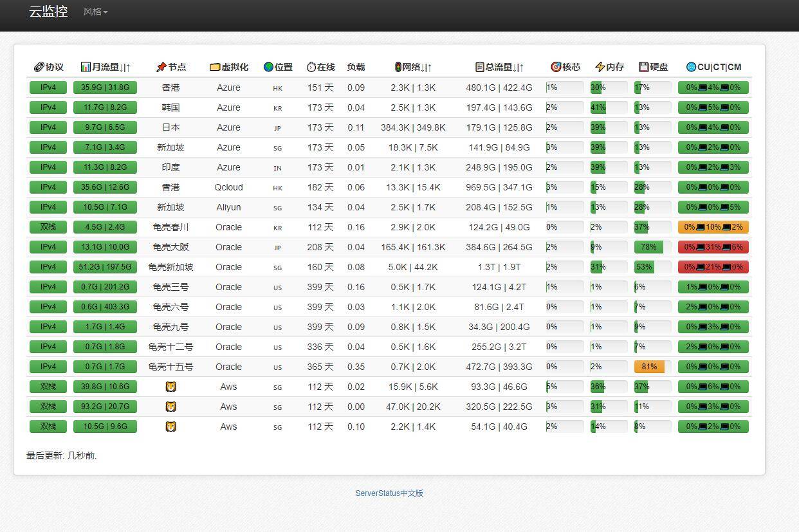Click the 双栈 badge for 龟壳春川

click(48, 227)
